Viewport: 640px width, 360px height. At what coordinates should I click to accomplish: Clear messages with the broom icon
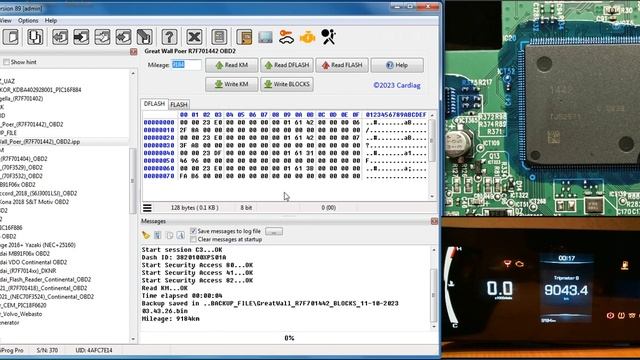[146, 235]
